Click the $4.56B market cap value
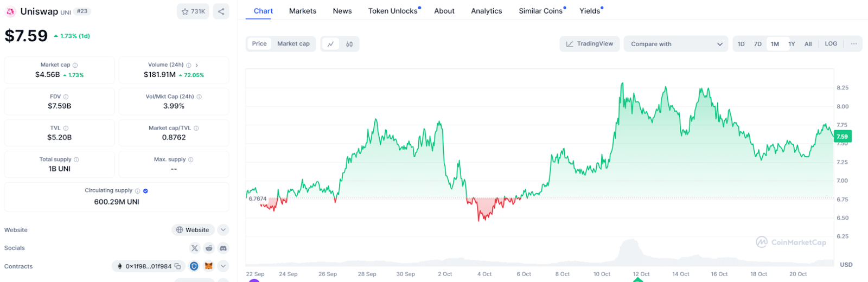868x282 pixels. point(48,75)
